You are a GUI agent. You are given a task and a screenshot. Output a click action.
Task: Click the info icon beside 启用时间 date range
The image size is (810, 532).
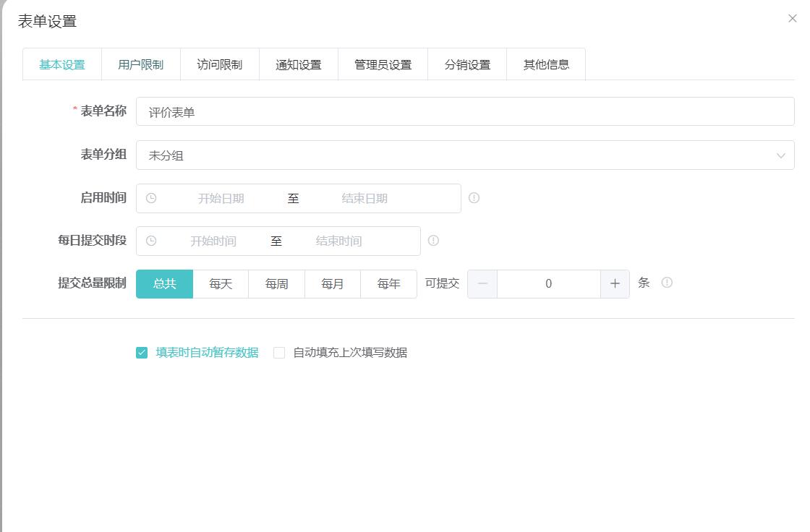click(474, 198)
